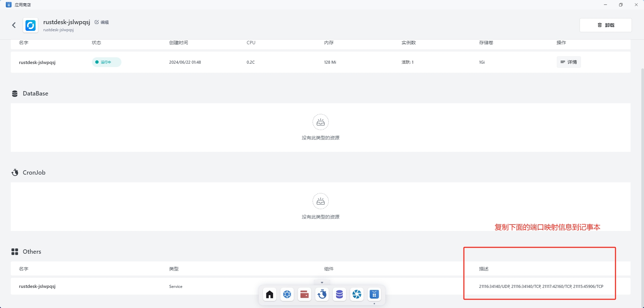Click the 创建时间 column header
The height and width of the screenshot is (308, 644).
(x=178, y=43)
